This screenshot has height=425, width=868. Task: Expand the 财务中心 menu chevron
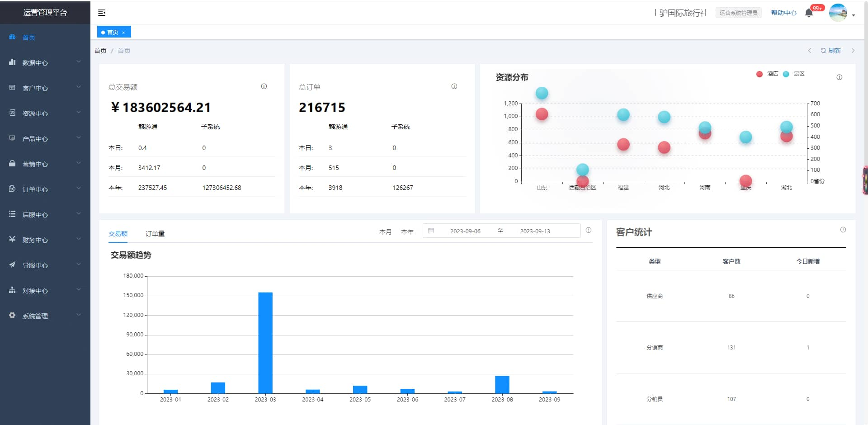79,239
